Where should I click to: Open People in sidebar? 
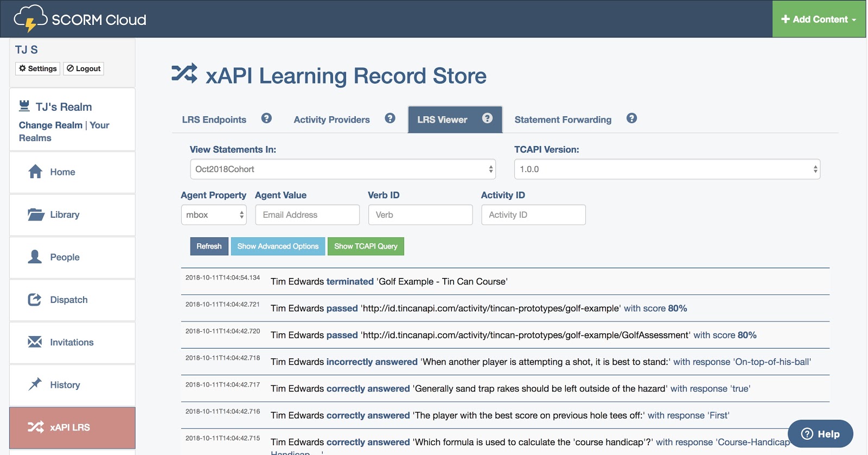(72, 257)
